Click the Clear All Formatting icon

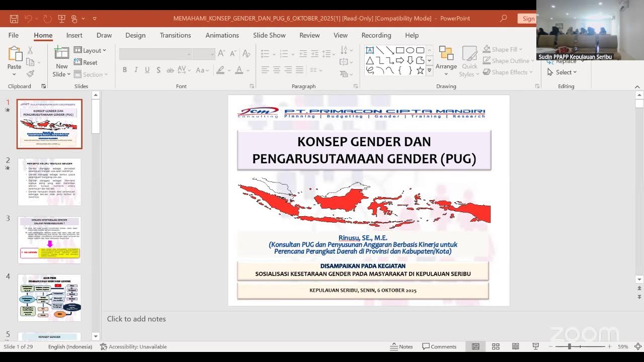[x=246, y=54]
